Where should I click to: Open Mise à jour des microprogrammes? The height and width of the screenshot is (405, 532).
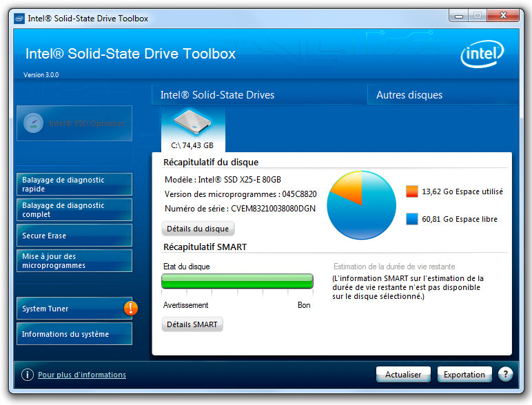tap(74, 261)
